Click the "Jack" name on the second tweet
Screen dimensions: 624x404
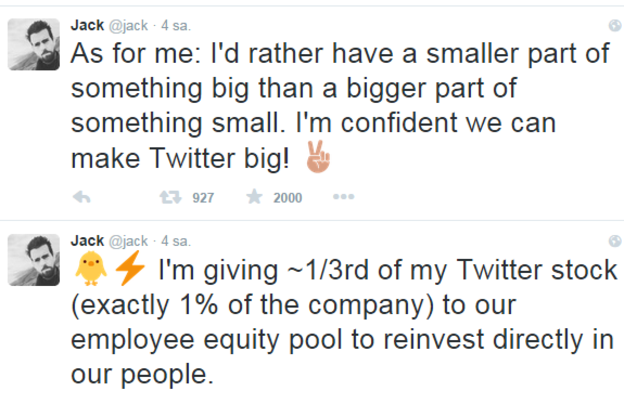tap(88, 241)
